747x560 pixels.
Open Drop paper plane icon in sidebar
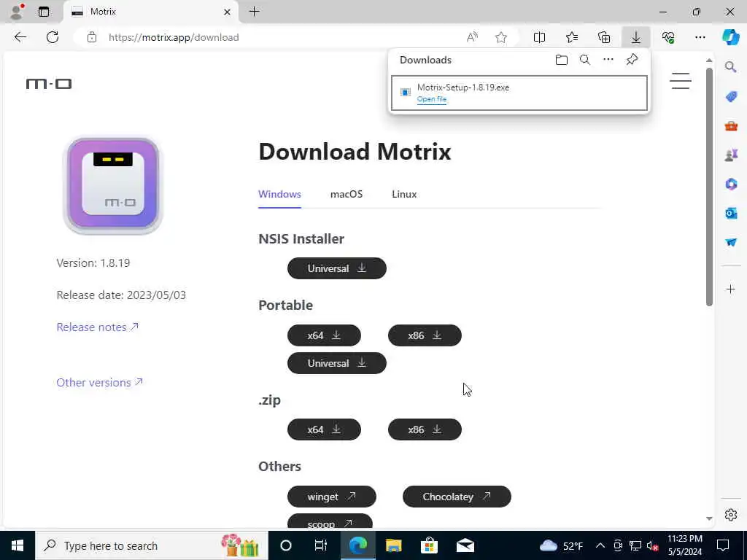click(731, 242)
